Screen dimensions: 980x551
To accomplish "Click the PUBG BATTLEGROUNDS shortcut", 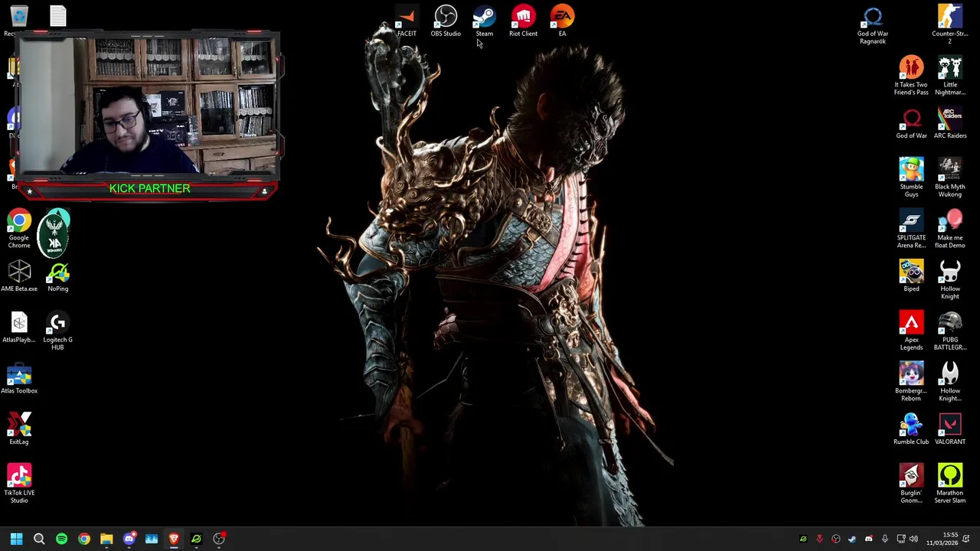I will coord(949,331).
